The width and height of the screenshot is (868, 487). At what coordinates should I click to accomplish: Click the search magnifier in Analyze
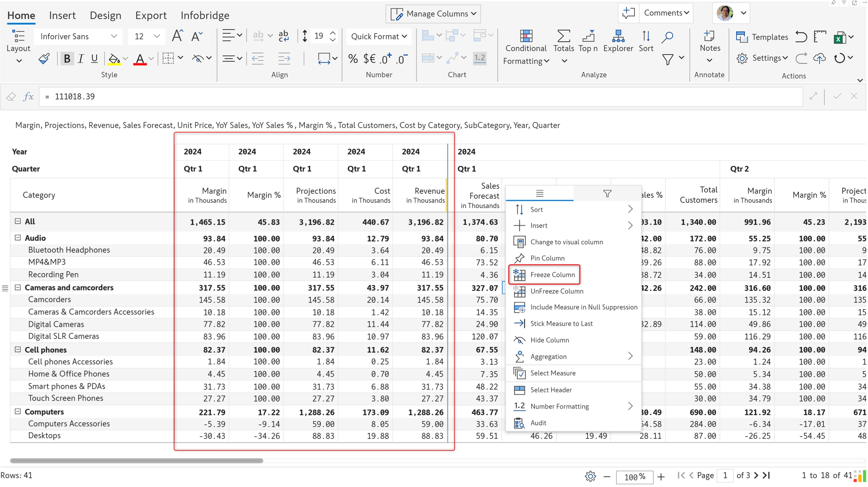[x=667, y=37]
